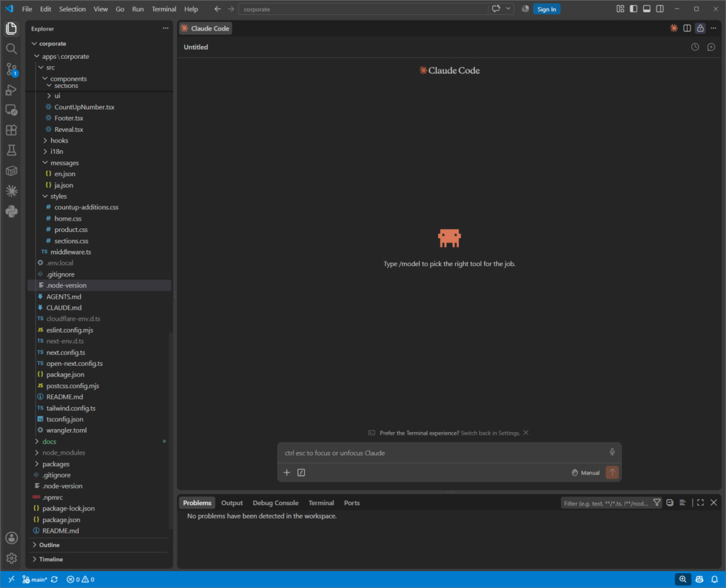Open Source Control view with pending change badge

(x=11, y=70)
